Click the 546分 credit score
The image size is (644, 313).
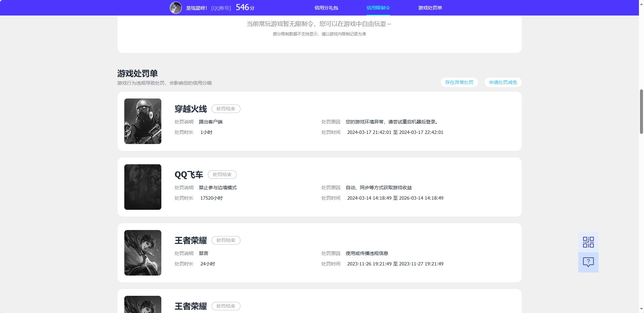tap(245, 7)
